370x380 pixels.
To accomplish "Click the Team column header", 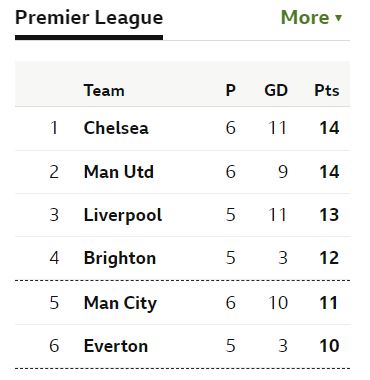I will point(104,90).
